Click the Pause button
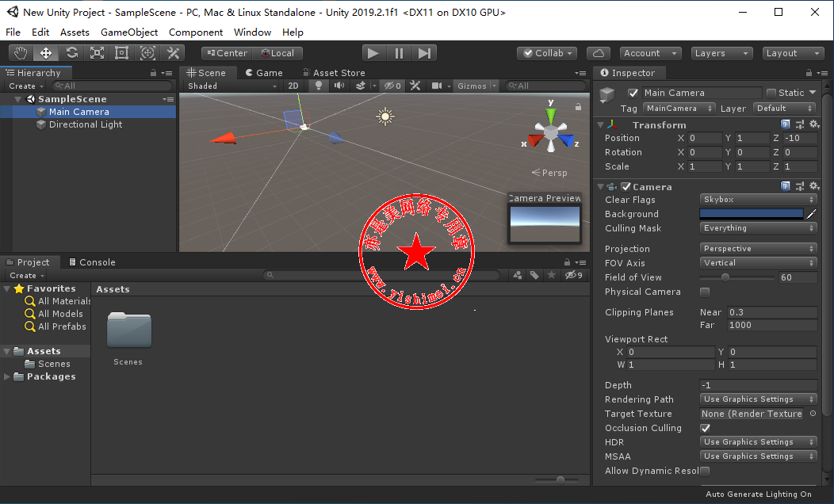Viewport: 834px width, 504px height. (x=399, y=53)
